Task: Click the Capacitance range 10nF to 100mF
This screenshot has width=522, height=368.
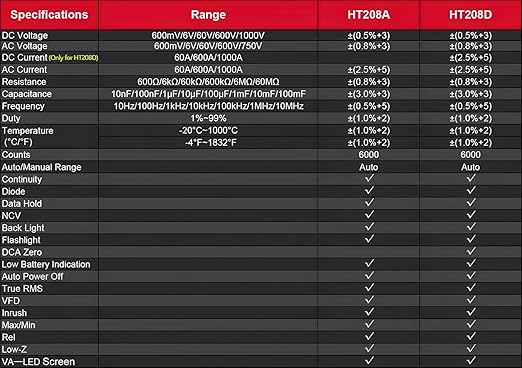Action: point(208,94)
